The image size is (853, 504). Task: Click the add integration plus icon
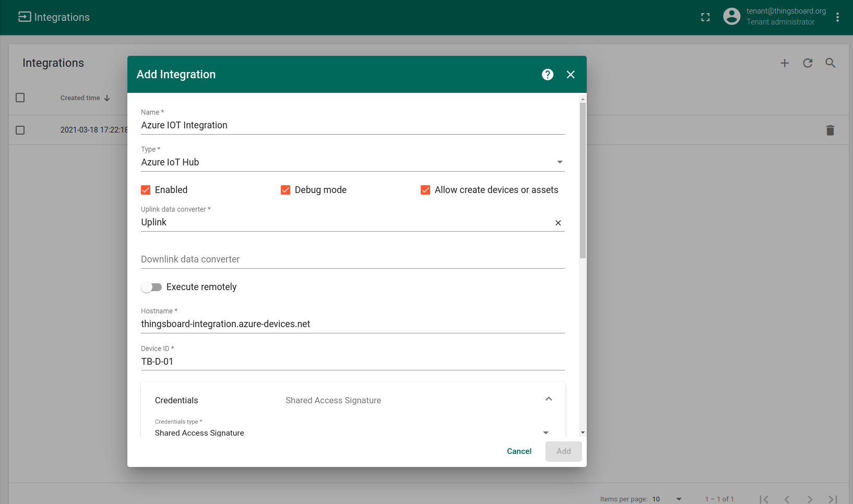[785, 63]
